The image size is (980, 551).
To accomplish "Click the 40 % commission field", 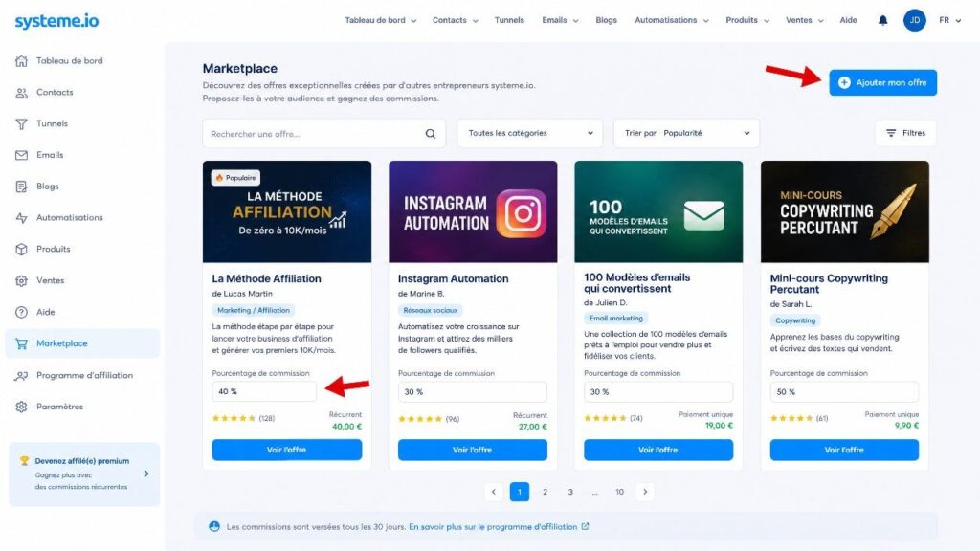I will 264,391.
